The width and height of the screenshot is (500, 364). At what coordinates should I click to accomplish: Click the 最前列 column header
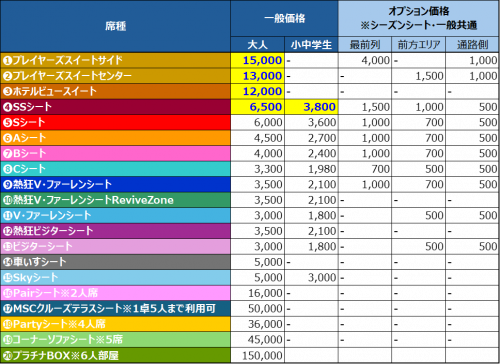click(x=365, y=45)
